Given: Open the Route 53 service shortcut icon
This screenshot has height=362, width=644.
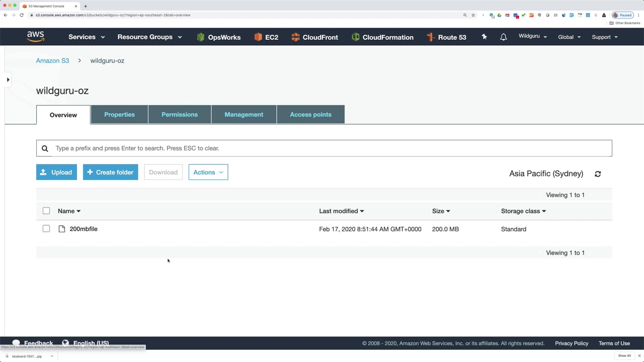Looking at the screenshot, I should (430, 37).
